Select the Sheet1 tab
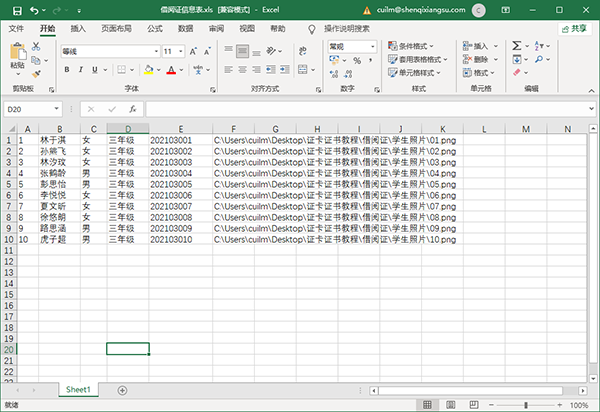The image size is (600, 412). click(x=78, y=390)
